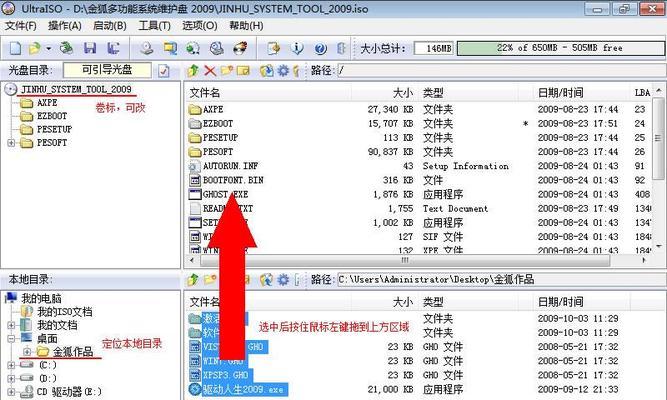Select the JINHU_SYSTEM_TOOL_2009 root node
This screenshot has width=667, height=400.
tap(76, 89)
